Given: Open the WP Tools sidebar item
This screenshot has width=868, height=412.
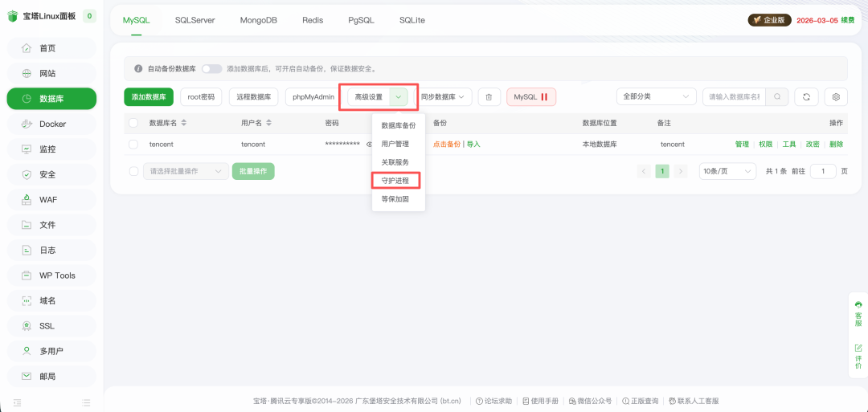Looking at the screenshot, I should [x=51, y=275].
